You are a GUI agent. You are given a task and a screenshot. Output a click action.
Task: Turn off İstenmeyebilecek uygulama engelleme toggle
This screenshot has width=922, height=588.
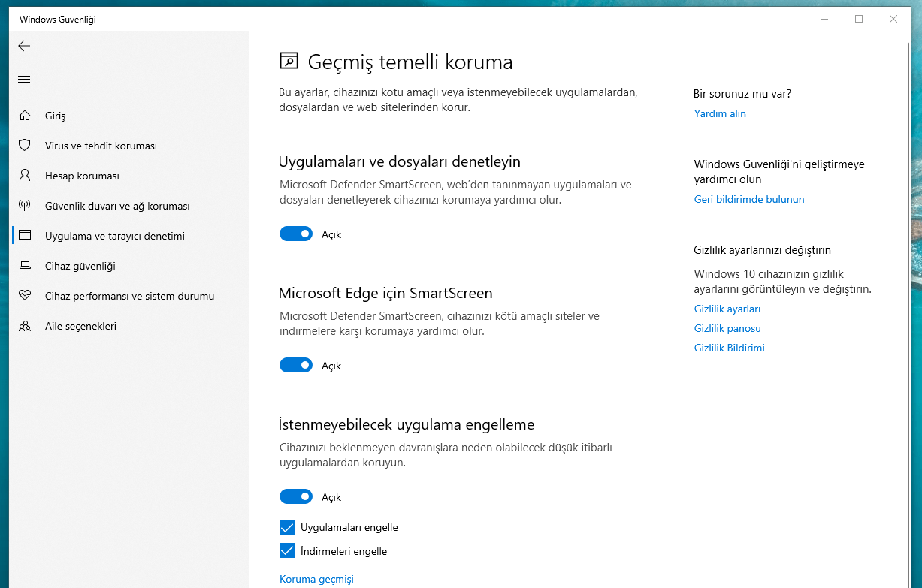pyautogui.click(x=296, y=497)
